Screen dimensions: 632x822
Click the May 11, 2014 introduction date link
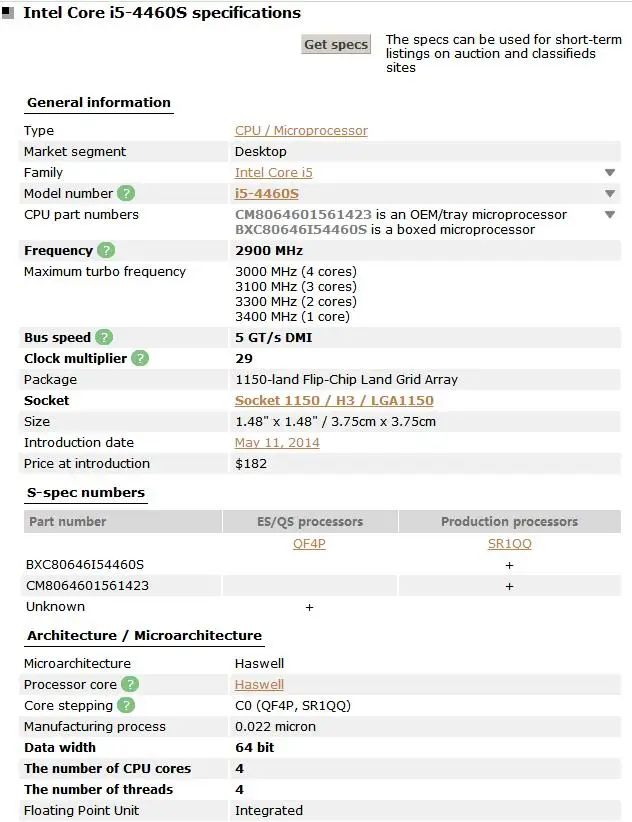click(277, 443)
